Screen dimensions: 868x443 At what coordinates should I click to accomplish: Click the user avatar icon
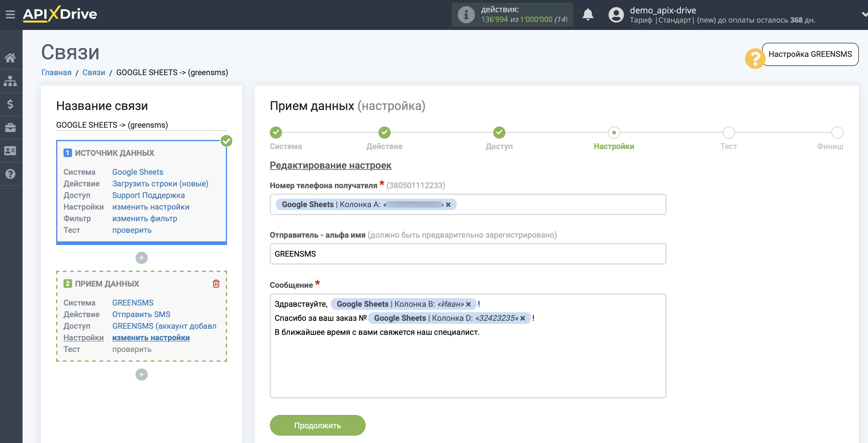tap(616, 15)
